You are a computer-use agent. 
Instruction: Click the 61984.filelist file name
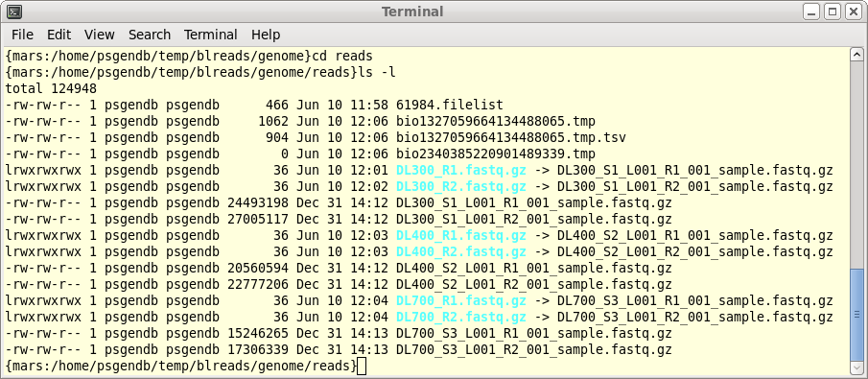pyautogui.click(x=450, y=105)
